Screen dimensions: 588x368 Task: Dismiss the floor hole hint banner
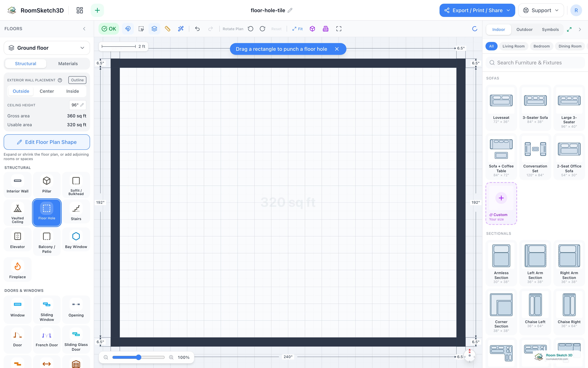337,49
